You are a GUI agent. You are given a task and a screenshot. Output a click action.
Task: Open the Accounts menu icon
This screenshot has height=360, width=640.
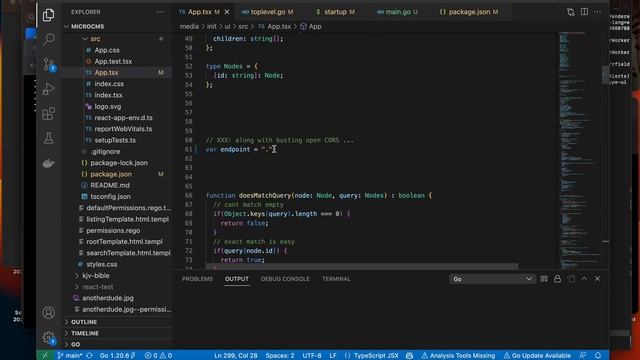click(x=48, y=313)
